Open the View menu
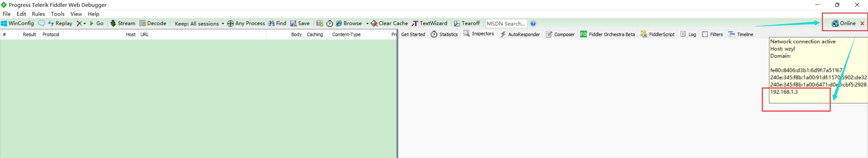Screen dimensions: 868x158 pyautogui.click(x=76, y=14)
